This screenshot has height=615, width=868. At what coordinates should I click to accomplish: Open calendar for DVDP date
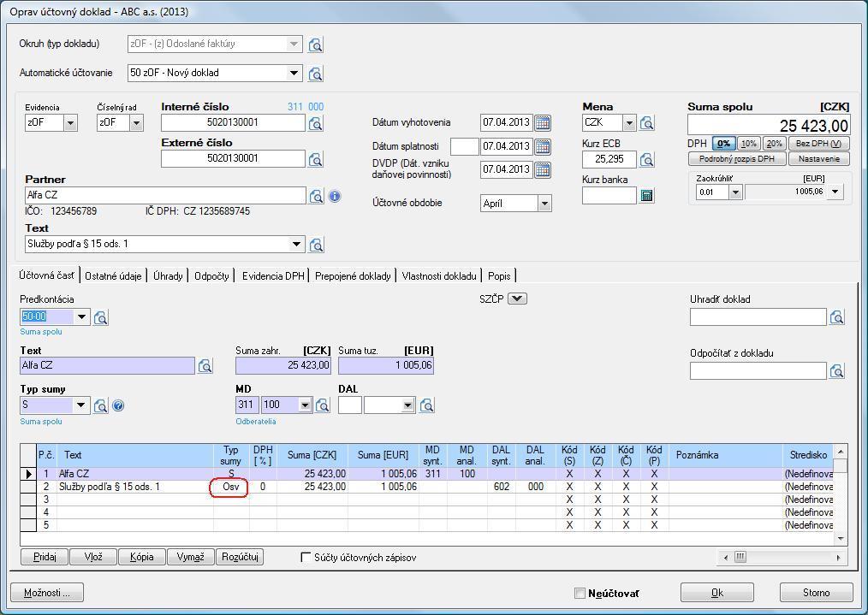tap(543, 170)
